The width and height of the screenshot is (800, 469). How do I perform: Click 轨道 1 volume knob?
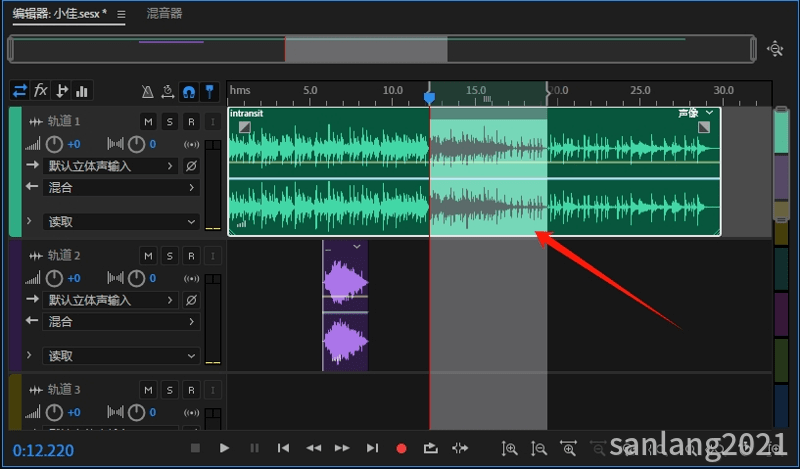tap(54, 144)
